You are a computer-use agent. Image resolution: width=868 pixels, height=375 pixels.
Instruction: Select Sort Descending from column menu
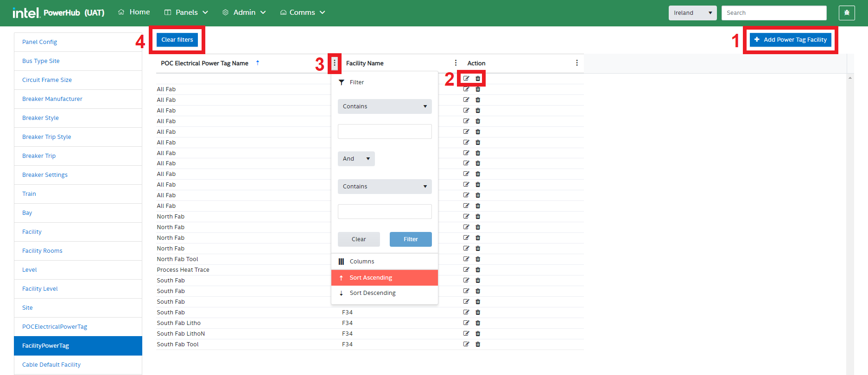point(373,293)
